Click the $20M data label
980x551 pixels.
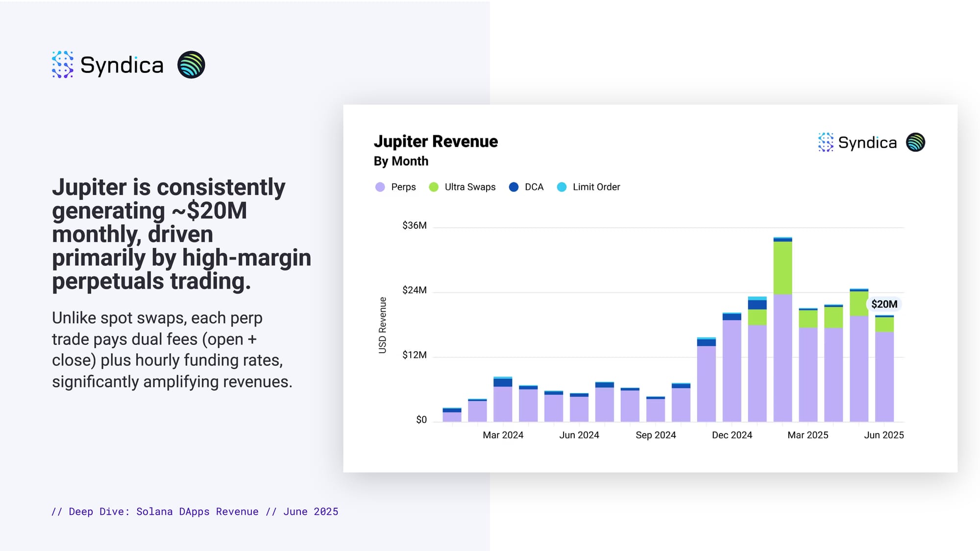tap(884, 304)
